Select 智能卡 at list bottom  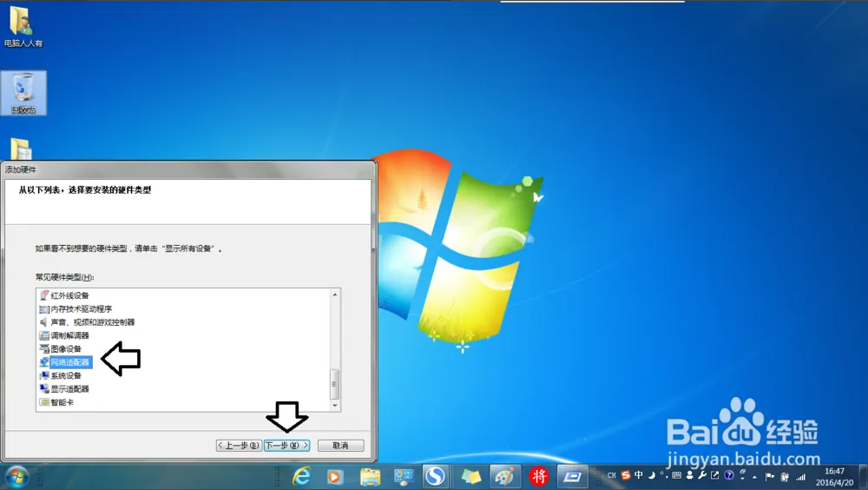click(62, 402)
